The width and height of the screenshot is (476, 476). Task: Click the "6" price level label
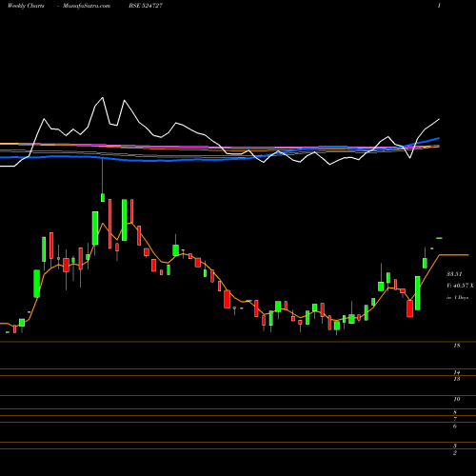click(x=455, y=426)
